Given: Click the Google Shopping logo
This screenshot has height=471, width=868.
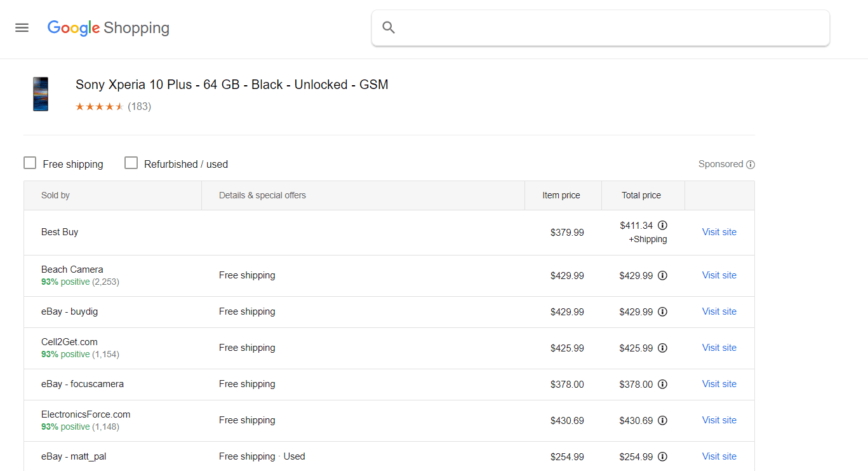Looking at the screenshot, I should click(109, 28).
